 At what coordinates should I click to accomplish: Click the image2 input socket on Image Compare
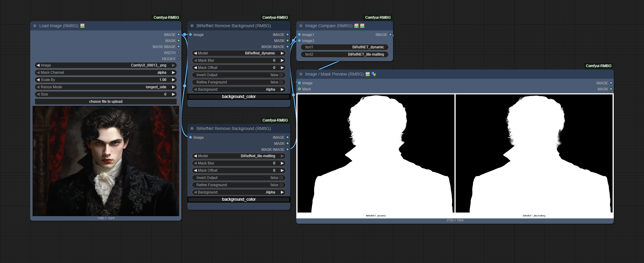click(x=299, y=41)
